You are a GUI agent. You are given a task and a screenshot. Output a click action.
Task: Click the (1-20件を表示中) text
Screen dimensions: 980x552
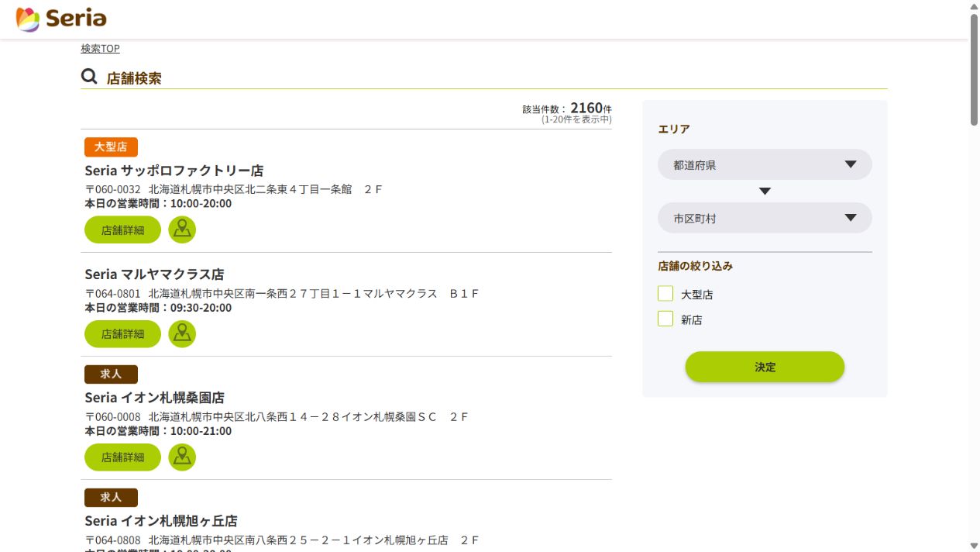(576, 119)
